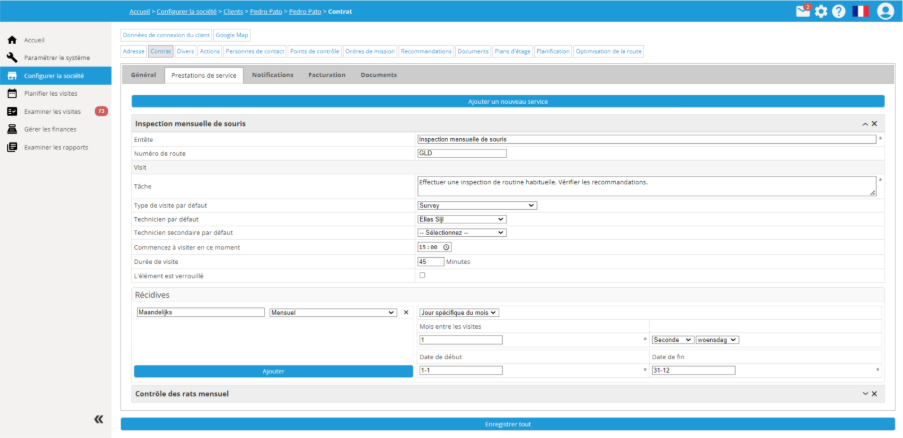The height and width of the screenshot is (438, 903).
Task: Open the woensdag weekday dropdown
Action: [x=718, y=340]
